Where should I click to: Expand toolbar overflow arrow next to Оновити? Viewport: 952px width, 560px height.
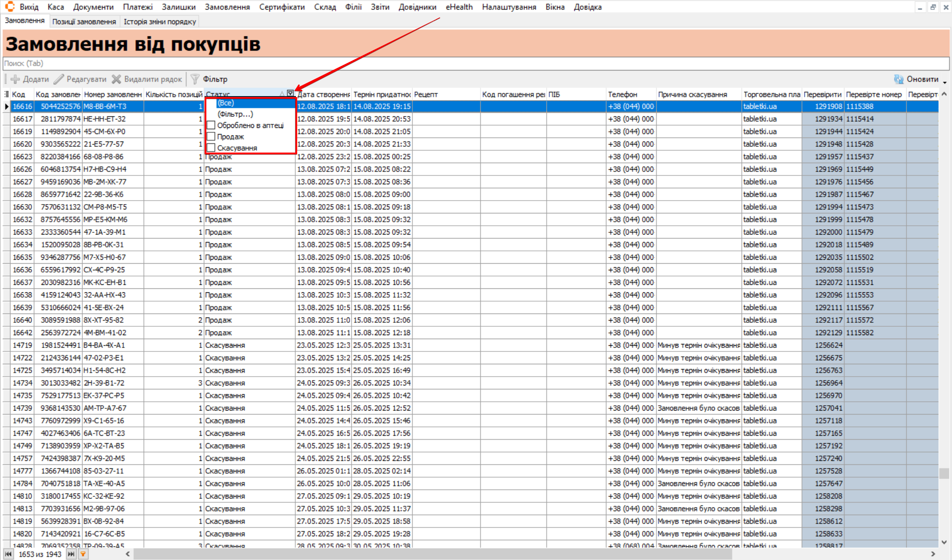pos(945,82)
